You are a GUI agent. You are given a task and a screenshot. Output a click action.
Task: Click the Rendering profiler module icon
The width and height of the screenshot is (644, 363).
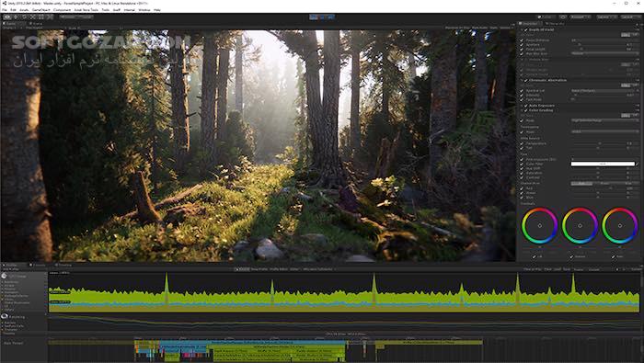click(5, 316)
